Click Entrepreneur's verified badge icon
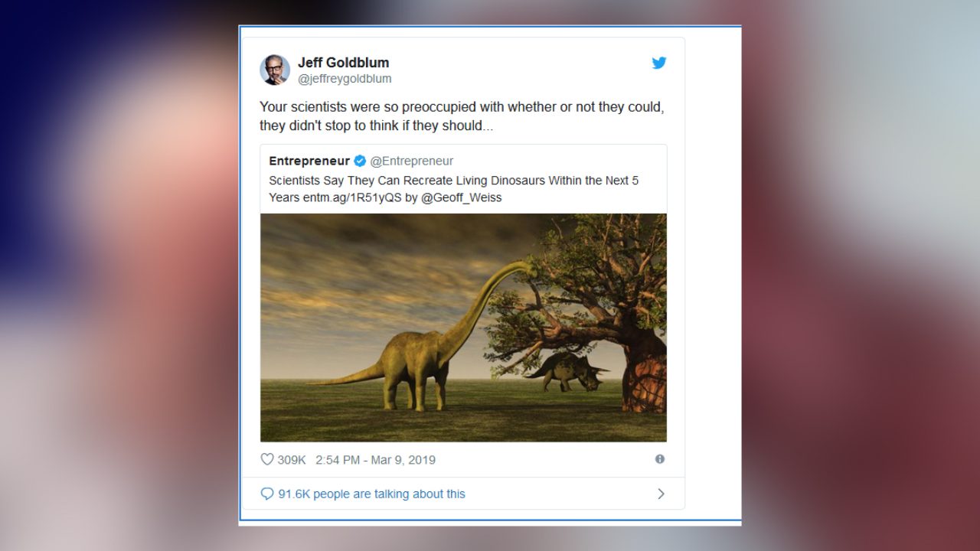This screenshot has width=980, height=551. point(360,161)
